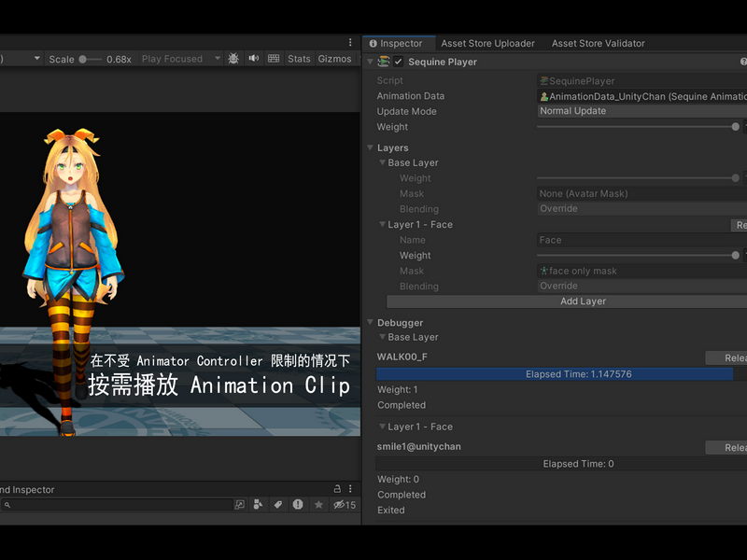Click the smile1@unitychan Elapsed Time bar

pyautogui.click(x=562, y=464)
